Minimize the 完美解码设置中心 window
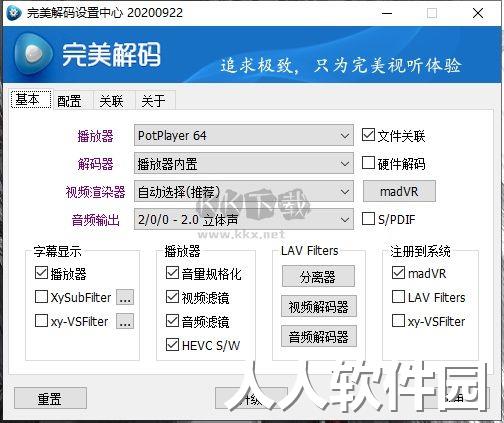Screen dimensions: 504x423 pos(387,13)
